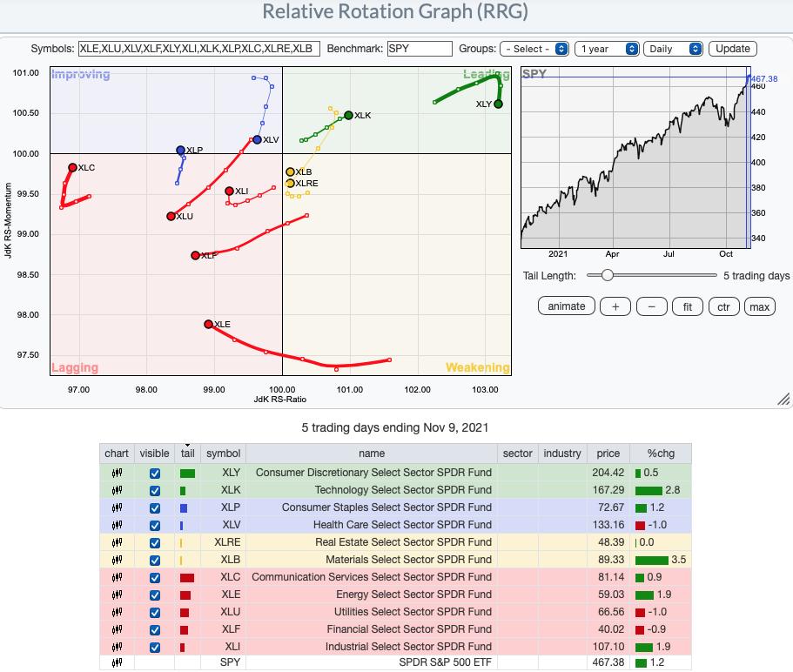Open chart icon for XLP row
The height and width of the screenshot is (672, 793).
(117, 507)
